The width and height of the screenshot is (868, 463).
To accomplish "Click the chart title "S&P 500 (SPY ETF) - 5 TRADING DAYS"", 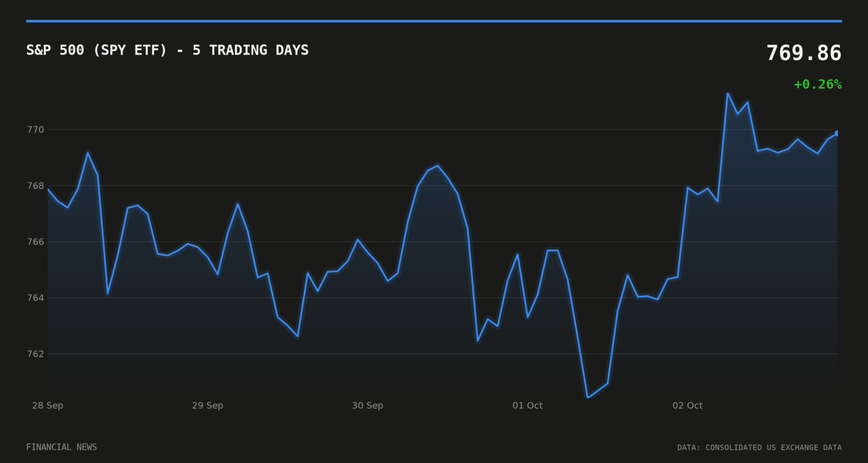I will point(167,50).
